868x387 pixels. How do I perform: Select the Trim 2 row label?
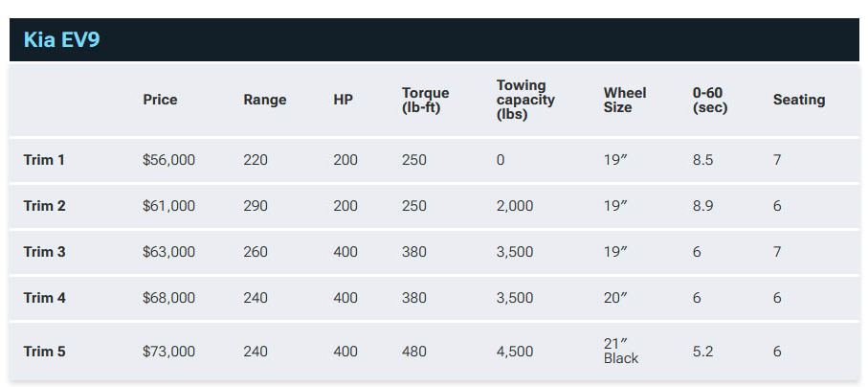[44, 206]
